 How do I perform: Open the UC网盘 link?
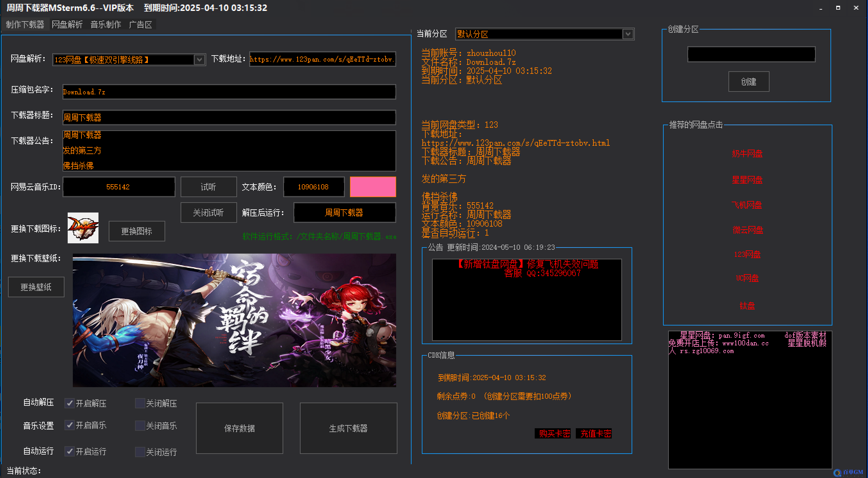coord(747,278)
